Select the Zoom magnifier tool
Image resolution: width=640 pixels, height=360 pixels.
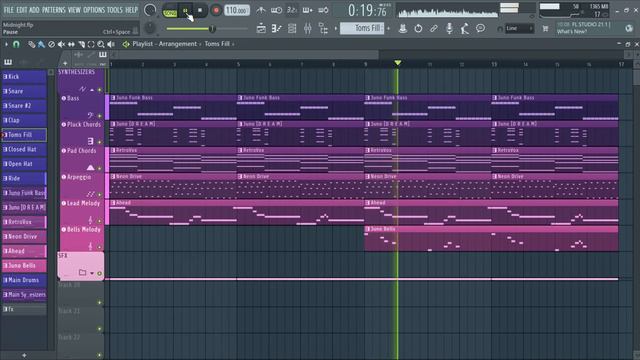(101, 44)
